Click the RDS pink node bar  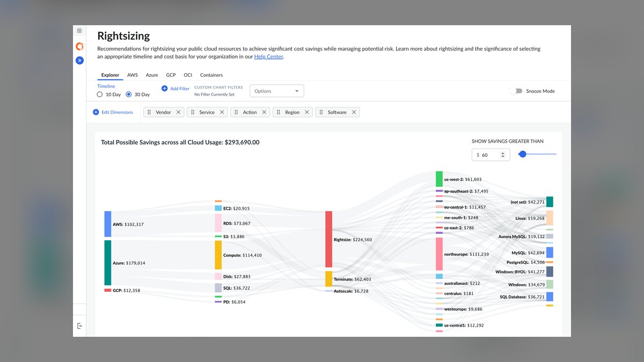point(218,223)
